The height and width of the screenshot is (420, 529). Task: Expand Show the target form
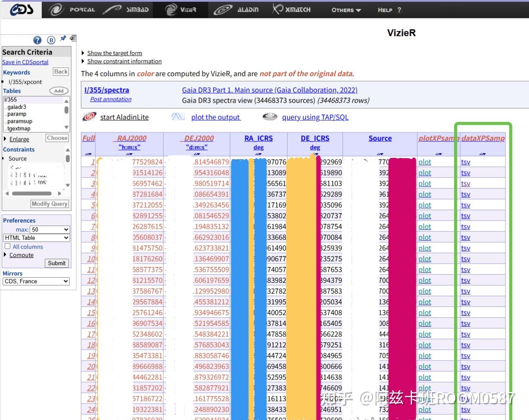click(x=114, y=53)
